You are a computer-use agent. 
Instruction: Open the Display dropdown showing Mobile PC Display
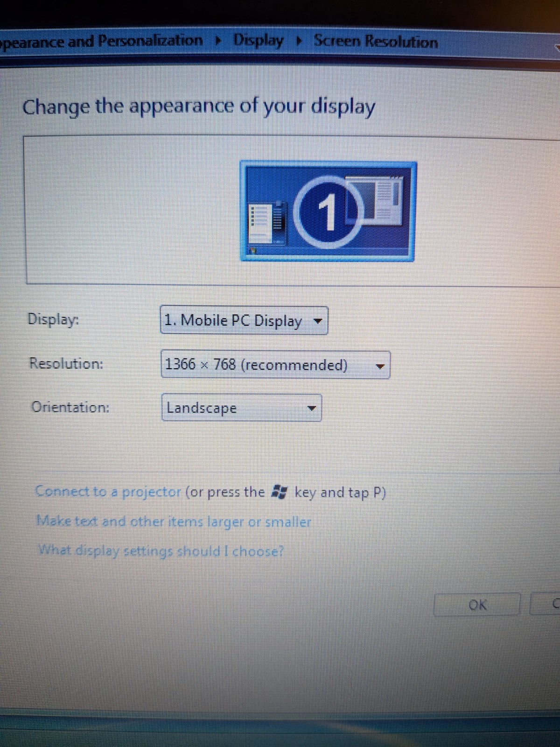pyautogui.click(x=244, y=321)
